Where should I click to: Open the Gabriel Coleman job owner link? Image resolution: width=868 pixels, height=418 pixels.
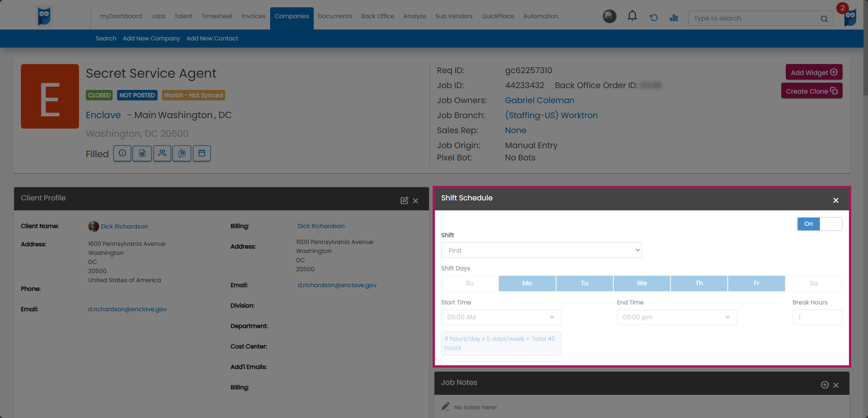click(539, 100)
